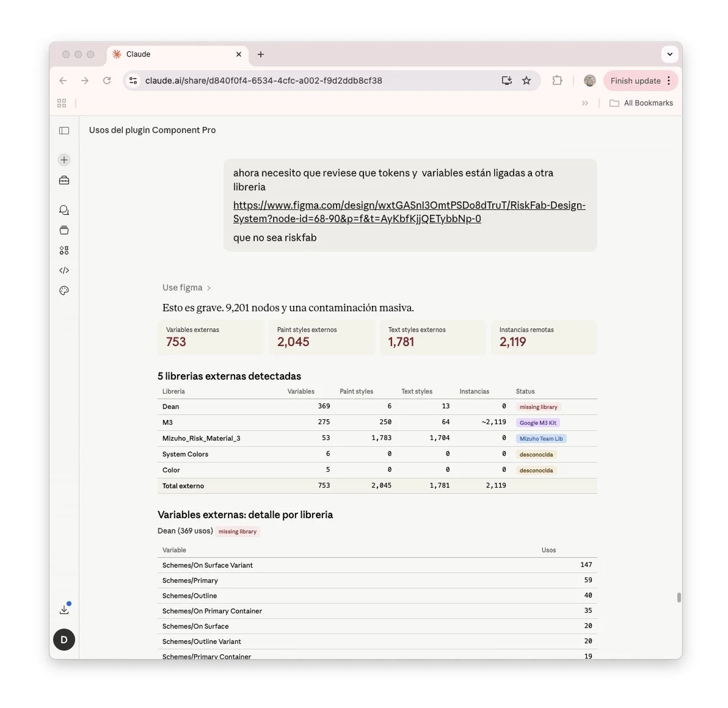Viewport: 728px width, 708px height.
Task: Click the page vertical scrollbar thumb
Action: [679, 597]
